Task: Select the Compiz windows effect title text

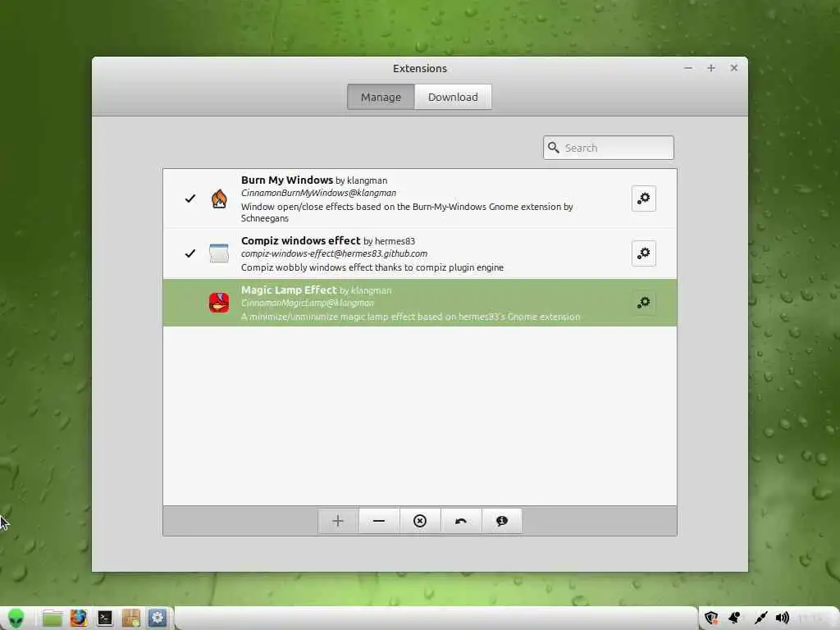Action: 300,240
